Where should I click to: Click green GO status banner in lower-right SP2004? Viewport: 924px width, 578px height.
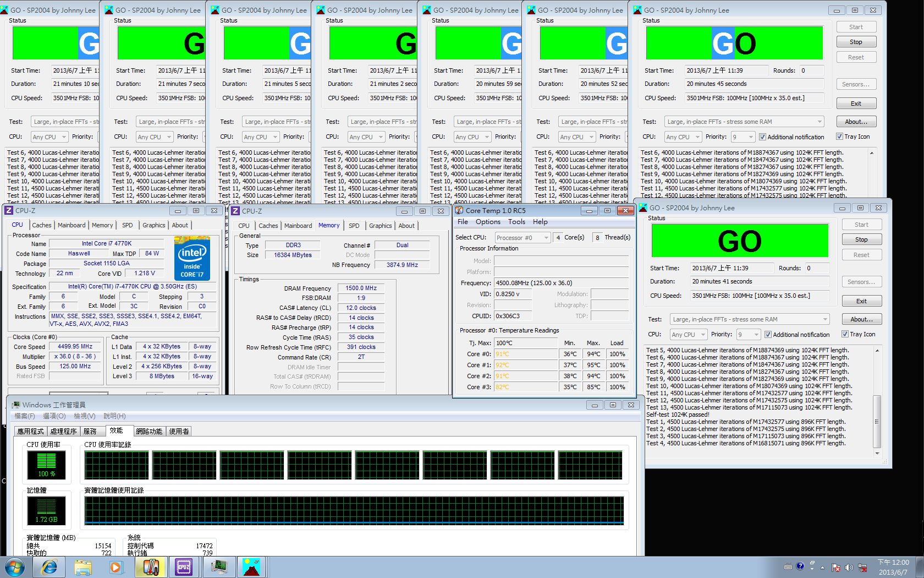pos(740,241)
